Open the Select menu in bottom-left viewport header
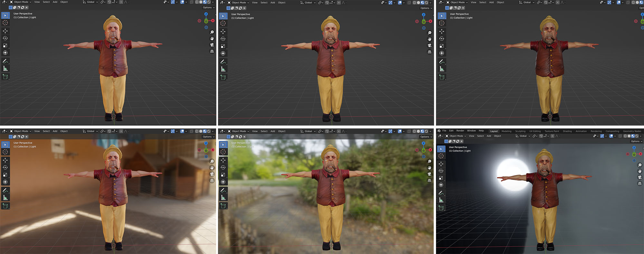The height and width of the screenshot is (254, 644). point(46,131)
